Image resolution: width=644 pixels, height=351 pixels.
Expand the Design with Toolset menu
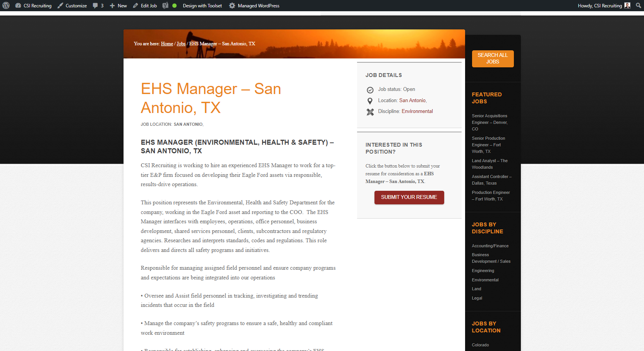202,5
